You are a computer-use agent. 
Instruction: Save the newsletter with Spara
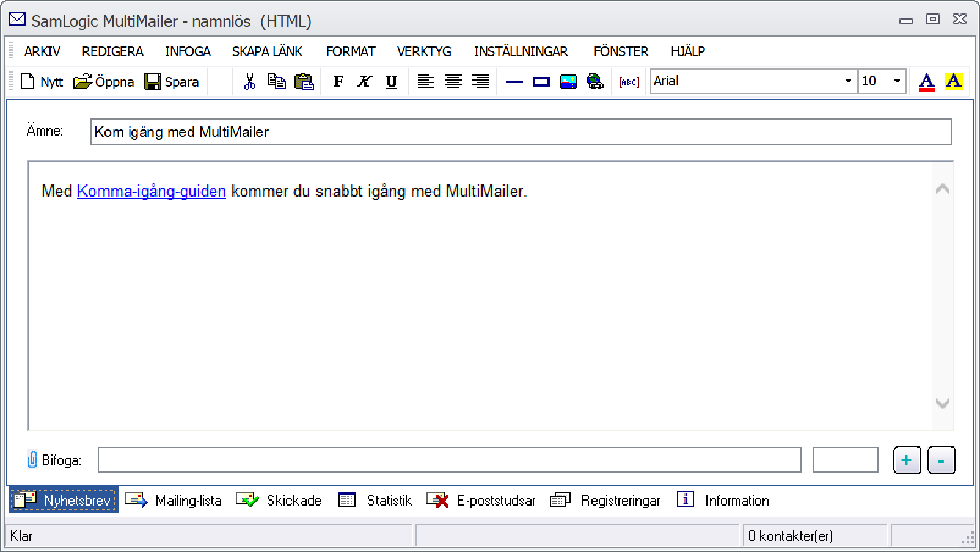click(x=172, y=82)
